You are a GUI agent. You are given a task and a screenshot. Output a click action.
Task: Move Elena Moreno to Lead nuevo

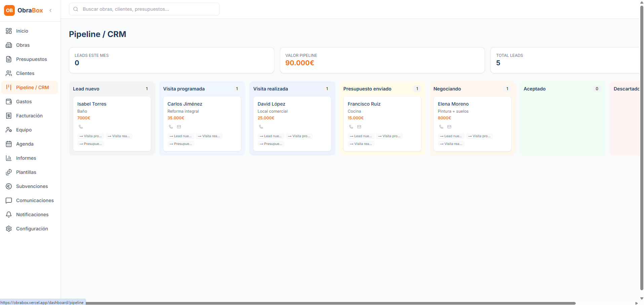[451, 136]
